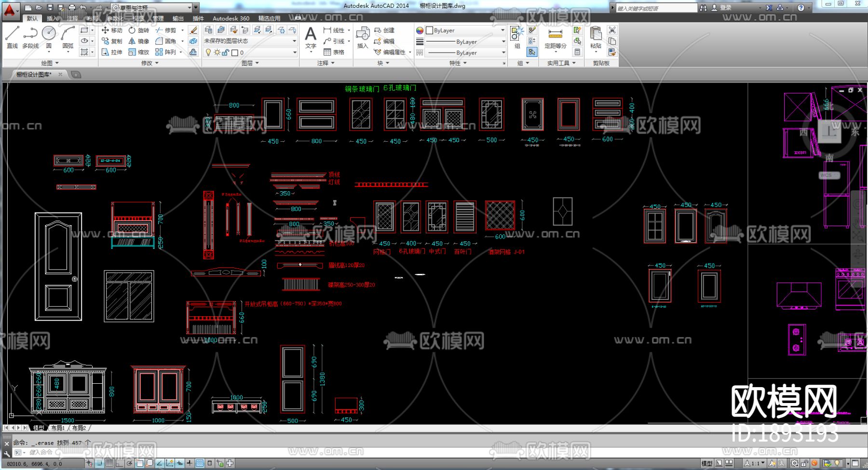
Task: Expand the 绘图 panel flyout
Action: tap(50, 63)
